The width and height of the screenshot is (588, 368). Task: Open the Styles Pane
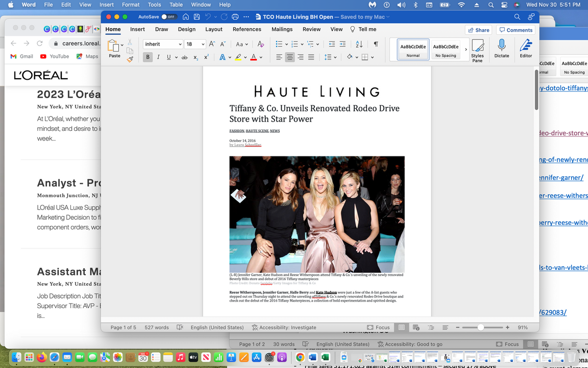coord(477,51)
